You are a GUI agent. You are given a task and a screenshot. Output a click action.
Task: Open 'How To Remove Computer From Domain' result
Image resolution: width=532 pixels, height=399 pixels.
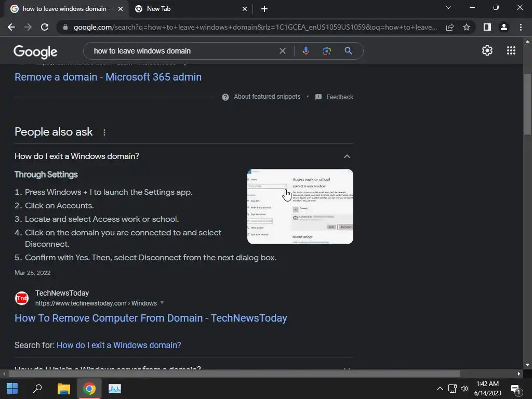click(x=151, y=318)
